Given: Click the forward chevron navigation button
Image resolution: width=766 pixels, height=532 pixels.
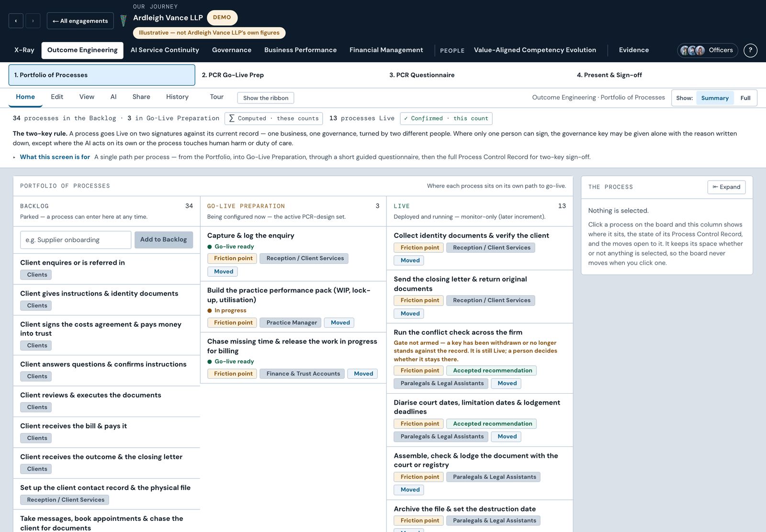Looking at the screenshot, I should point(33,21).
